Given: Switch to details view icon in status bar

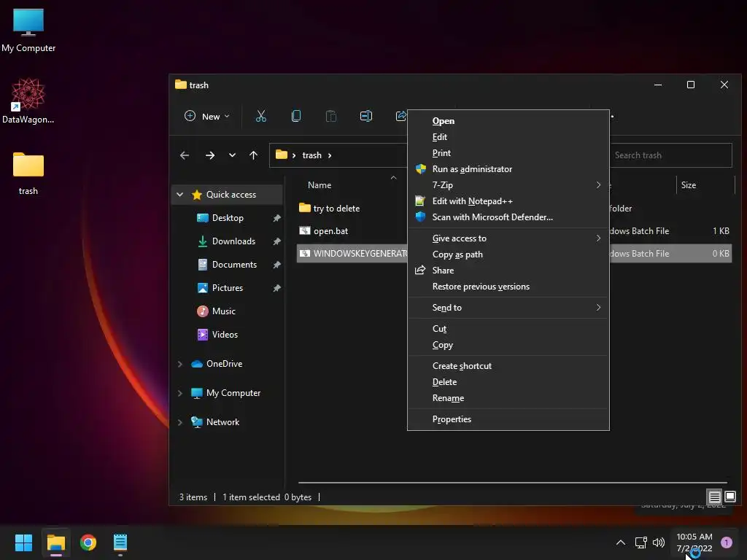Looking at the screenshot, I should (714, 497).
